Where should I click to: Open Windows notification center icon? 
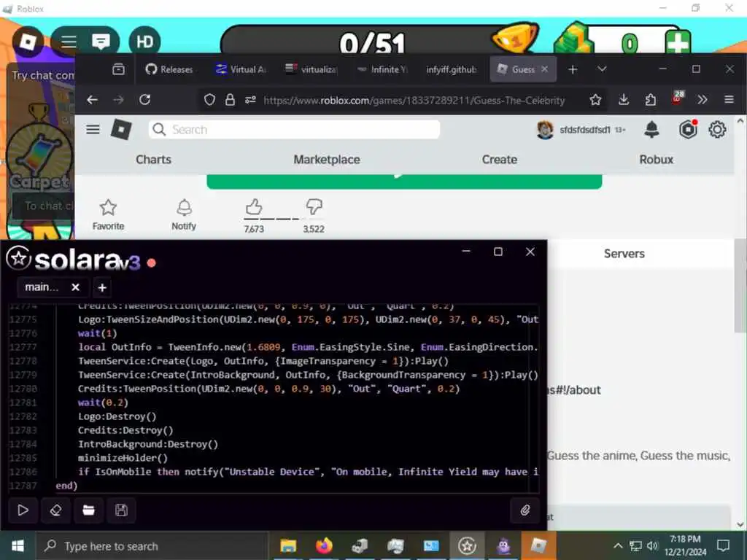(723, 545)
